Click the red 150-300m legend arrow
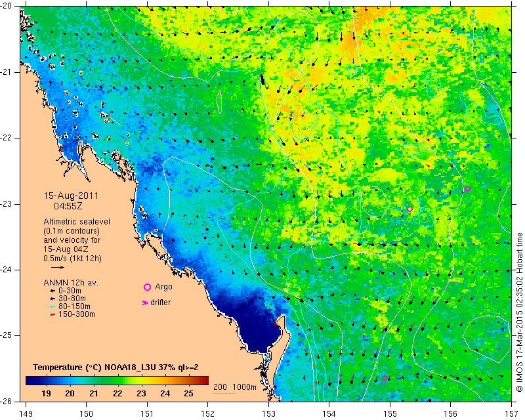Image resolution: width=525 pixels, height=420 pixels. click(52, 315)
